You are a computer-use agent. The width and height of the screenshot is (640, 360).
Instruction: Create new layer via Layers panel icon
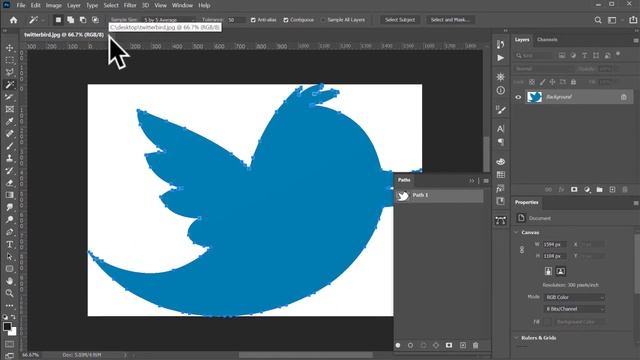[x=612, y=189]
